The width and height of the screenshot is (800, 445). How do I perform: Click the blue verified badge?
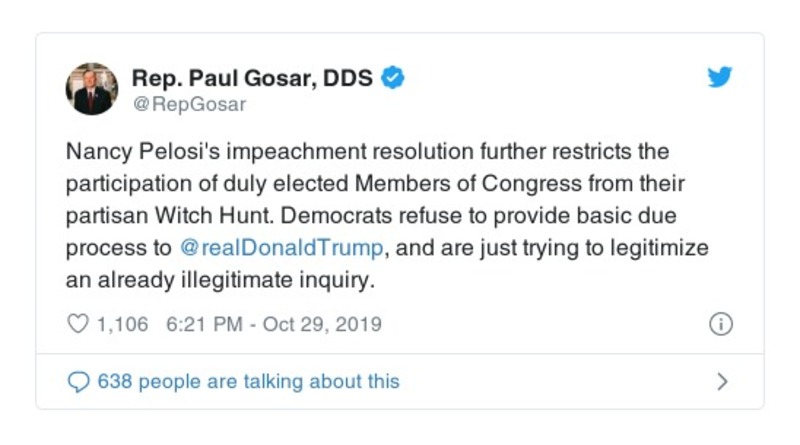point(393,79)
